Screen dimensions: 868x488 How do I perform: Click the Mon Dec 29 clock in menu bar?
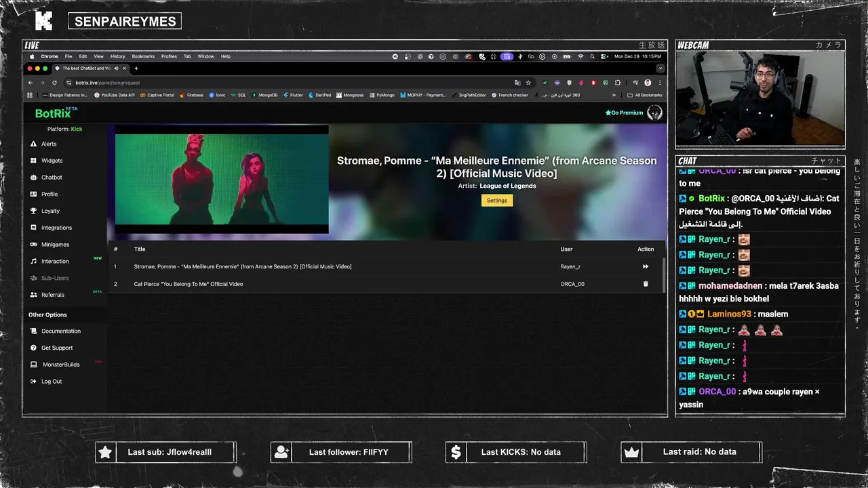[637, 56]
